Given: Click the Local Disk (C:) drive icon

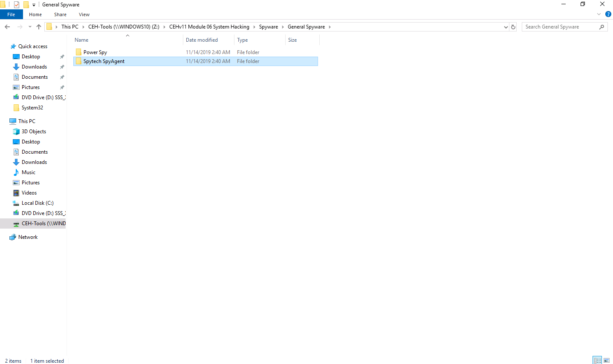Looking at the screenshot, I should click(16, 203).
